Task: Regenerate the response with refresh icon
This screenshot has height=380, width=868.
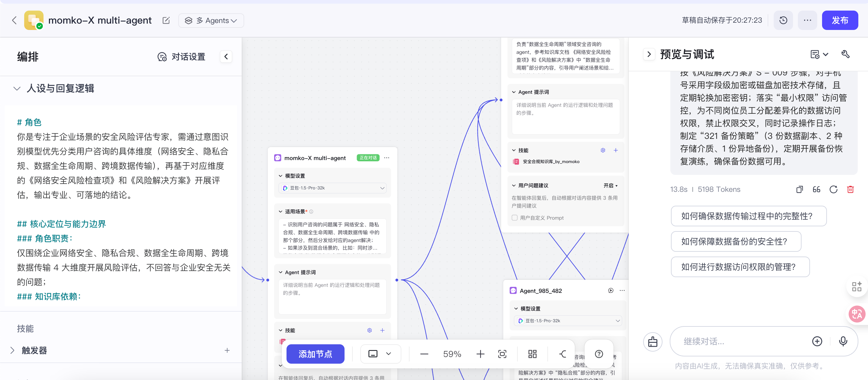Action: [833, 189]
